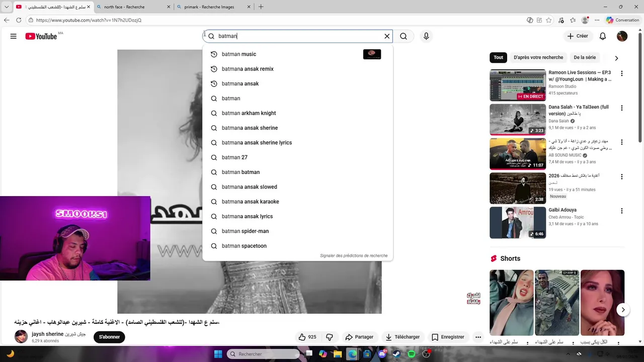
Task: Select D'après votre recherche chip
Action: point(538,57)
